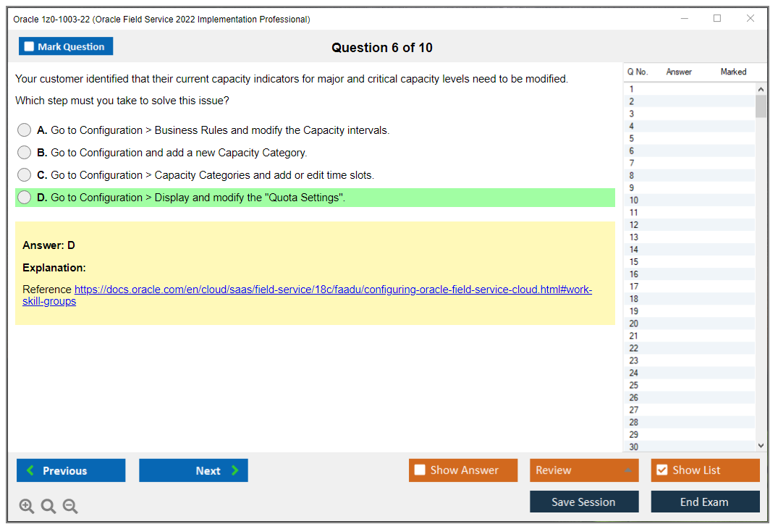Click the green back arrow on Previous
Viewport: 778px width, 532px height.
pyautogui.click(x=29, y=470)
